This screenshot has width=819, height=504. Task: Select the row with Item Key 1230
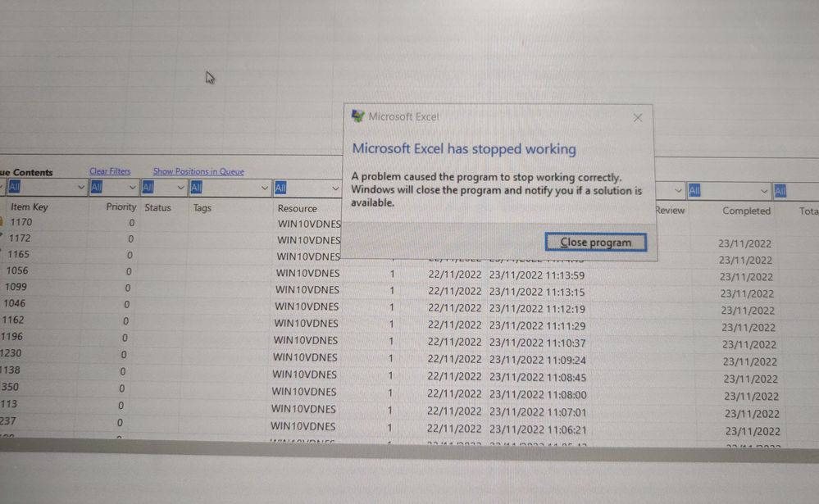[11, 353]
